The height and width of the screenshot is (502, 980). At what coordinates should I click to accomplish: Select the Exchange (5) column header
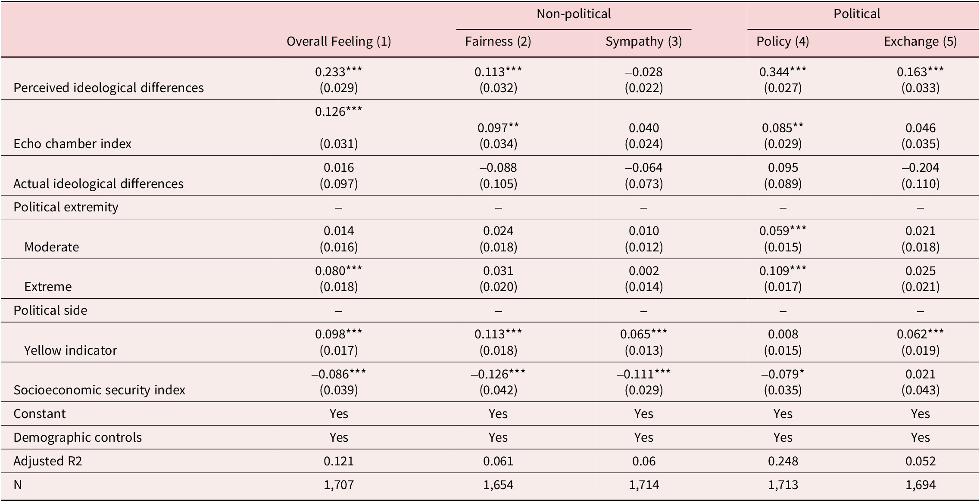920,41
